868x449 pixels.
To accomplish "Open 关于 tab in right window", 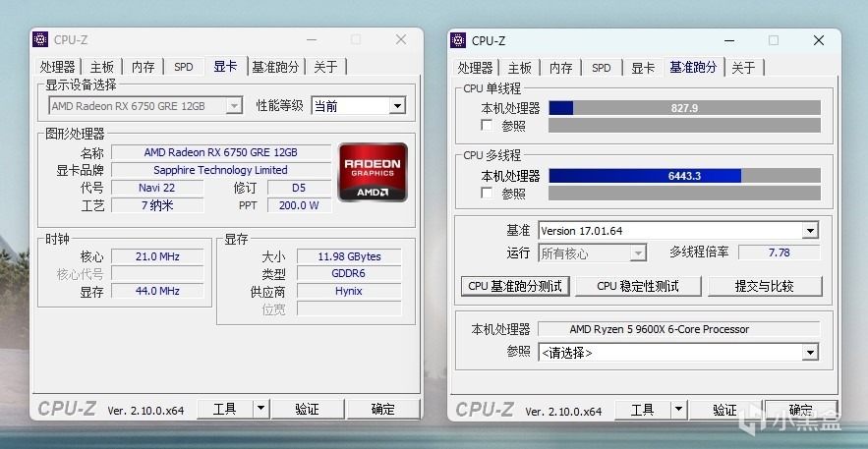I will click(743, 68).
